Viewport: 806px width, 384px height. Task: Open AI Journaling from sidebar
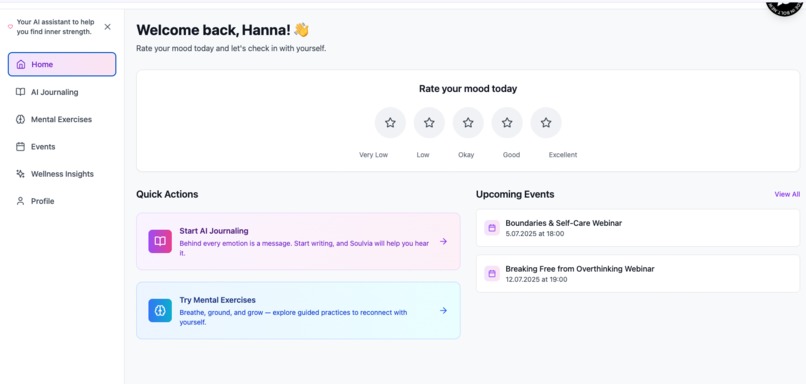click(x=62, y=92)
